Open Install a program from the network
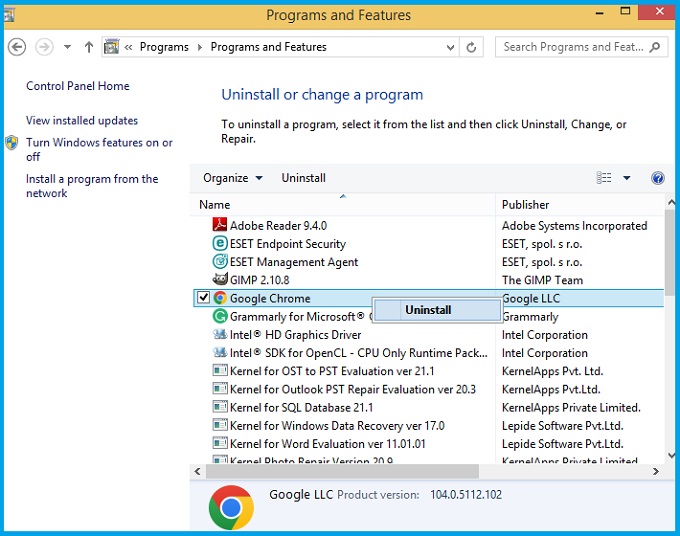The height and width of the screenshot is (536, 680). tap(92, 186)
